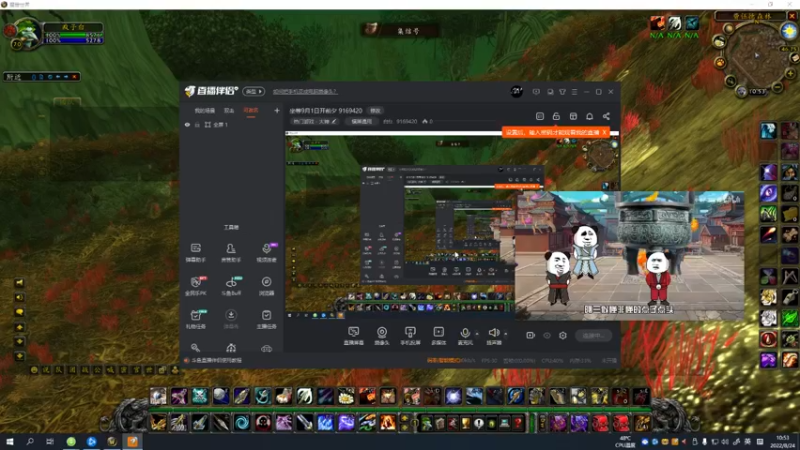Image resolution: width=800 pixels, height=450 pixels.
Task: Mute the microphone in streaming app
Action: [465, 336]
